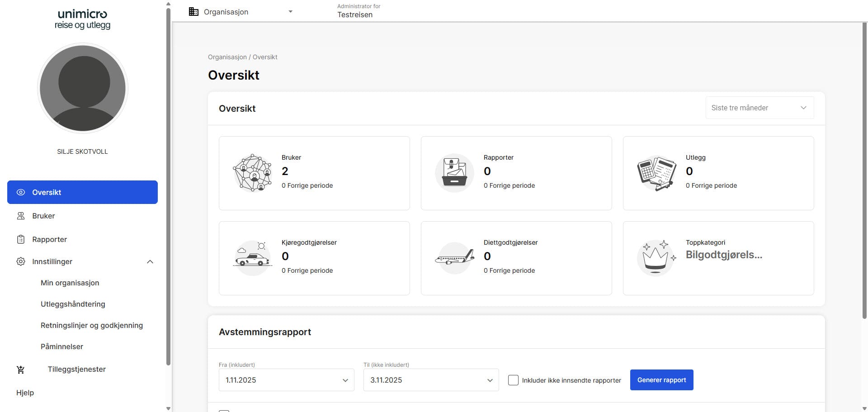The image size is (868, 412).
Task: Open the Organisasjon selector at top
Action: [241, 12]
